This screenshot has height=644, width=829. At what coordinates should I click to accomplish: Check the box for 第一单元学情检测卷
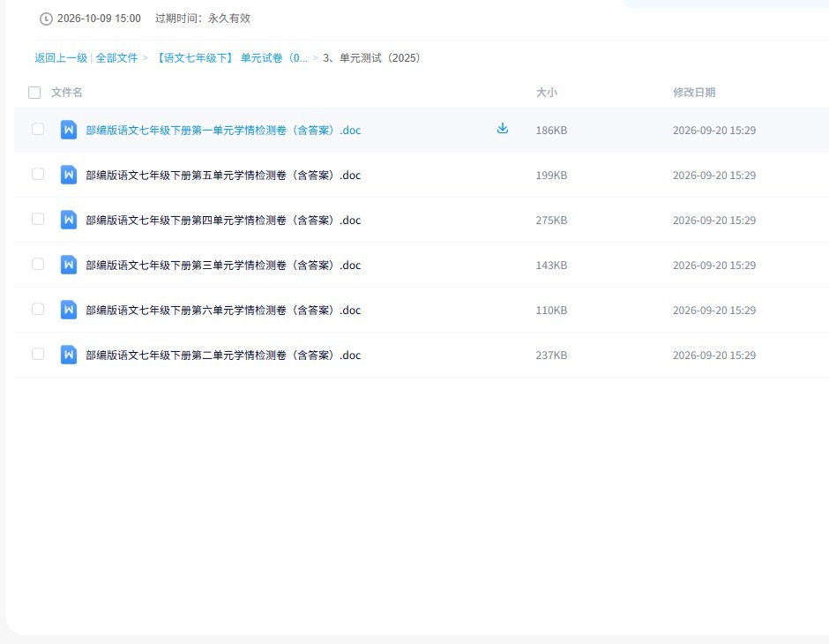[x=38, y=129]
